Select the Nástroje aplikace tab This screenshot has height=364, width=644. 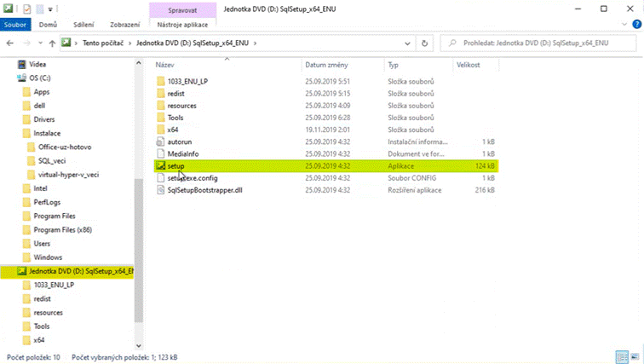(x=182, y=25)
